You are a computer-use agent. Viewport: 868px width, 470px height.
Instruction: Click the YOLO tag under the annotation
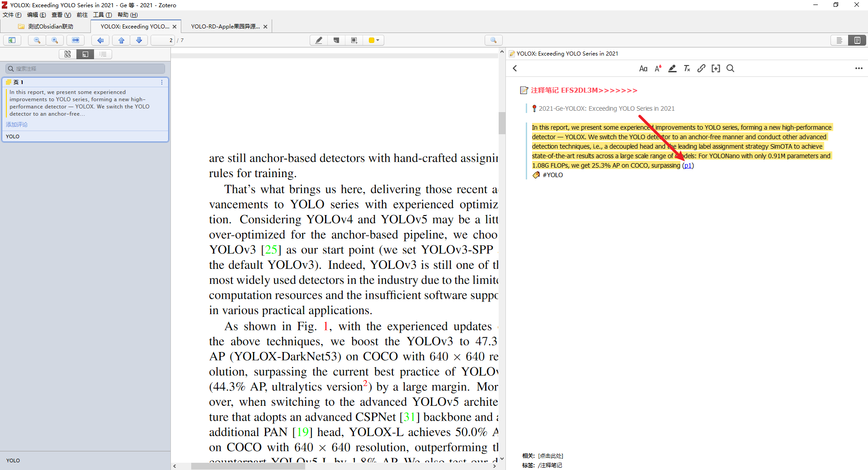point(13,136)
